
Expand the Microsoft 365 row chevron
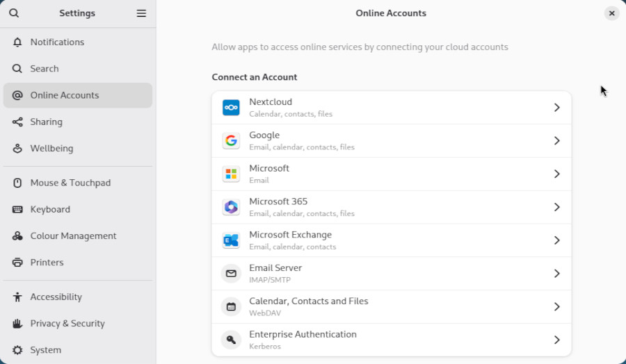(x=557, y=207)
